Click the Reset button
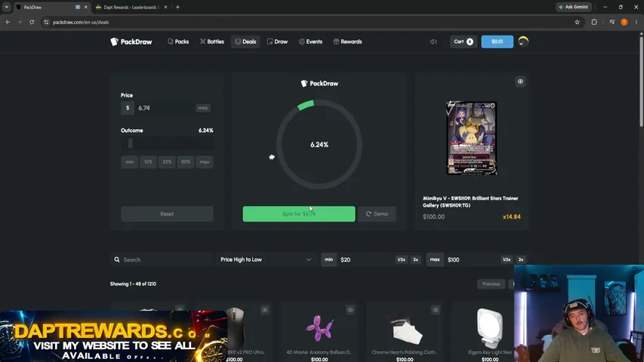 pyautogui.click(x=167, y=214)
